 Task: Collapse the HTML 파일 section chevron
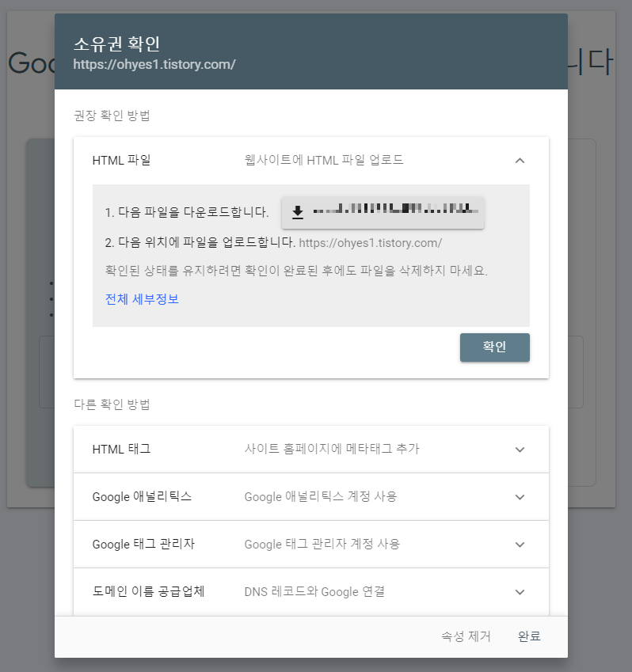pyautogui.click(x=520, y=161)
